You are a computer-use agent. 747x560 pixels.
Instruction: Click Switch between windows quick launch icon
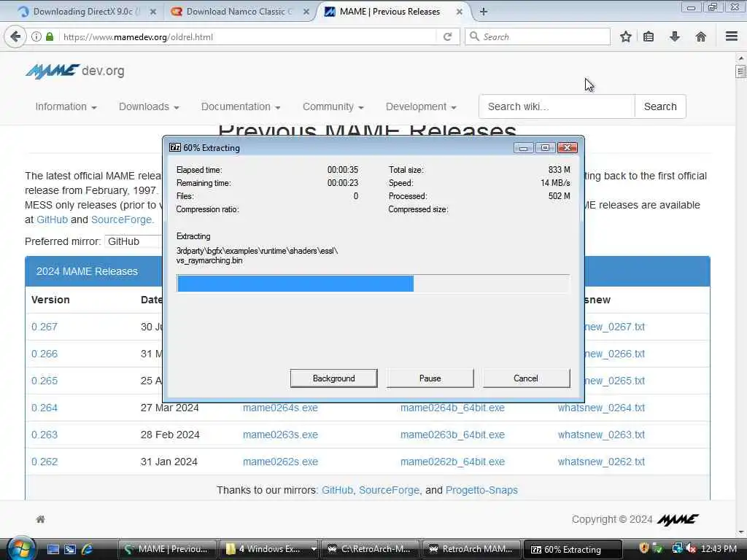click(70, 549)
